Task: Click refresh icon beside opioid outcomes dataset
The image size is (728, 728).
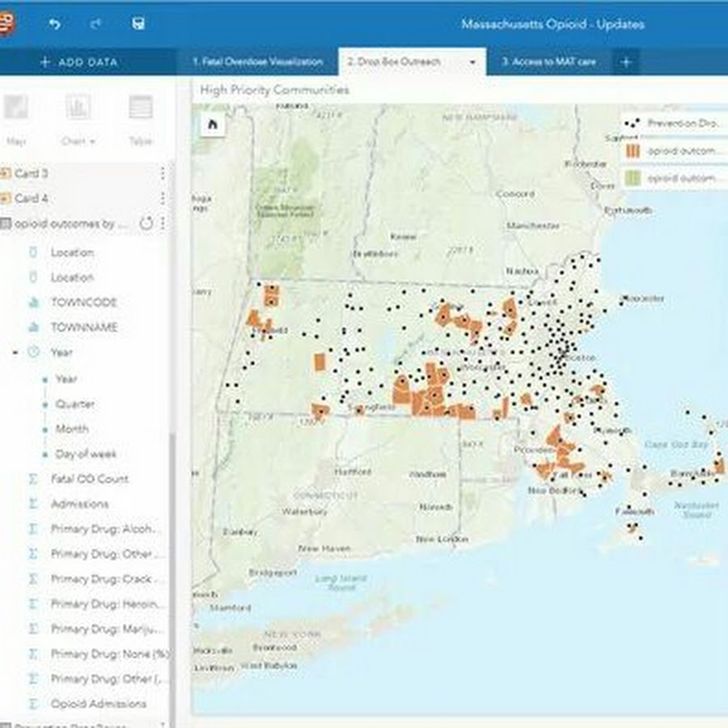Action: point(146,223)
